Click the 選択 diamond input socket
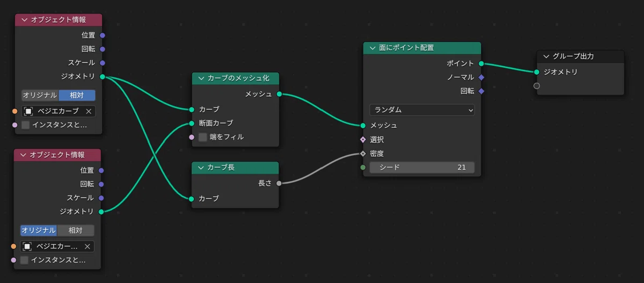Screen dimensions: 644x283 [x=363, y=140]
